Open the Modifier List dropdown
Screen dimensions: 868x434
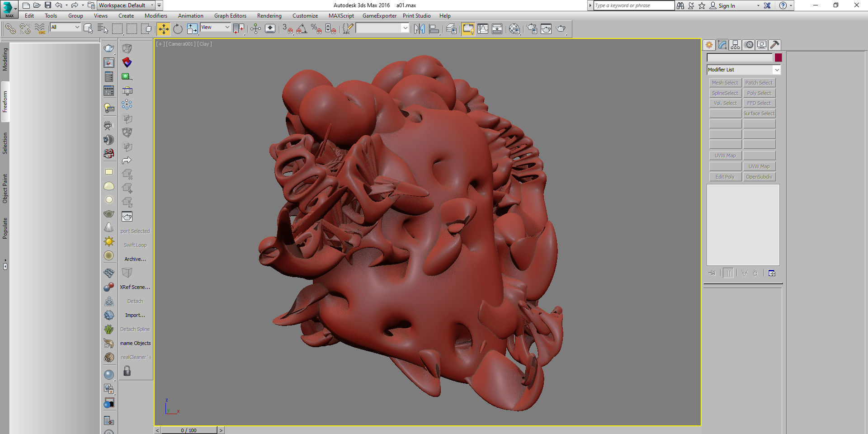(744, 70)
